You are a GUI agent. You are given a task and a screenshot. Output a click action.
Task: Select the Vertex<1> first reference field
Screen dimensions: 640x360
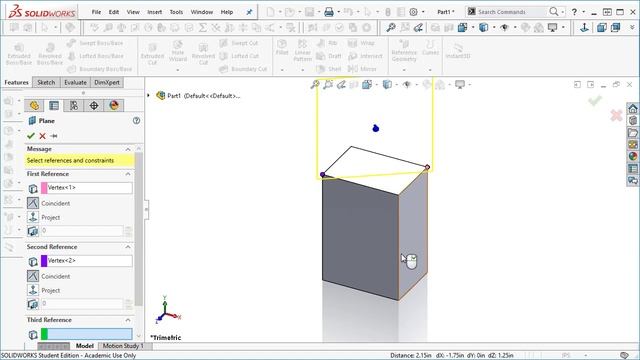click(87, 188)
